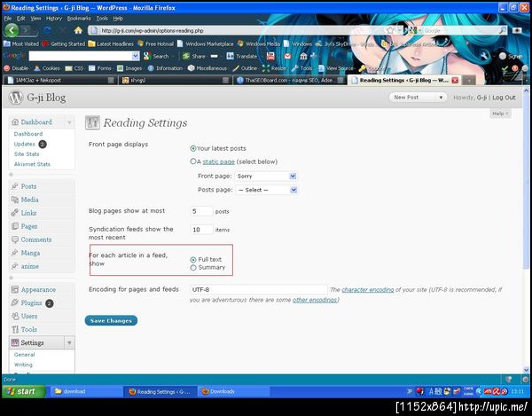The image size is (532, 416).
Task: Collapse the Dashboard menu arrow
Action: pos(69,122)
